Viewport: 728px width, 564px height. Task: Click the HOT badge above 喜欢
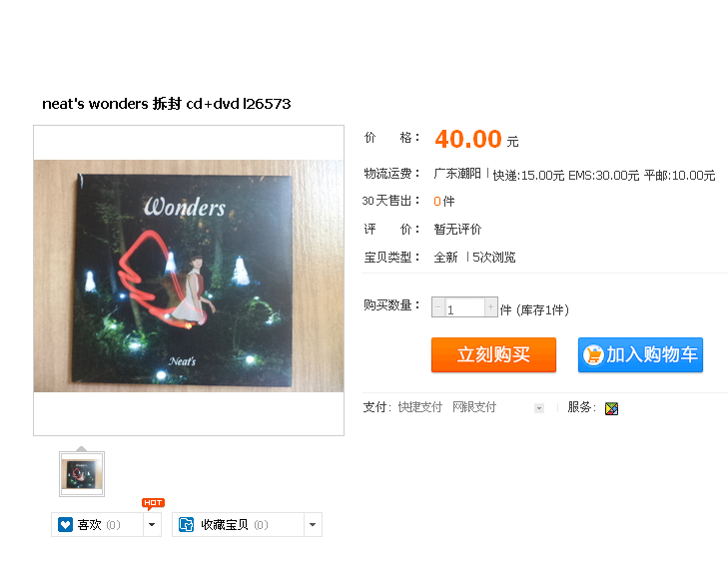(153, 503)
